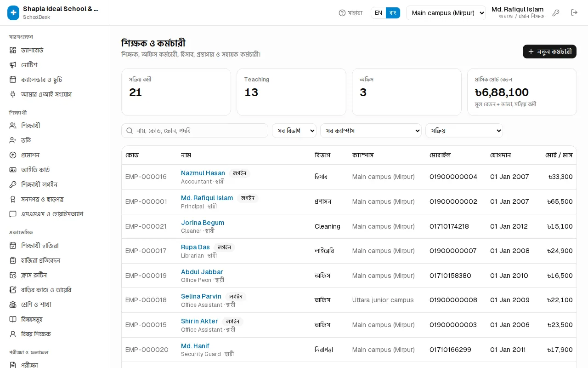This screenshot has height=368, width=588.
Task: Open the সক্রিয় status dropdown
Action: coord(464,131)
